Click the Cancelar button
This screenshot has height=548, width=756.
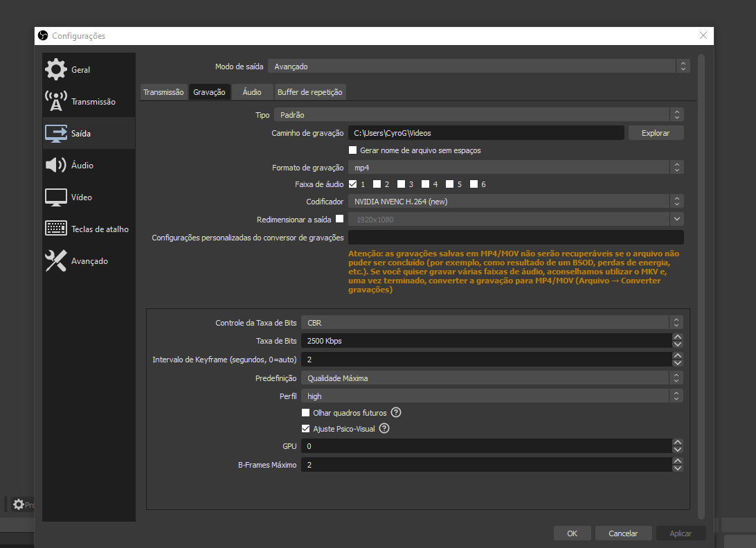click(x=623, y=533)
